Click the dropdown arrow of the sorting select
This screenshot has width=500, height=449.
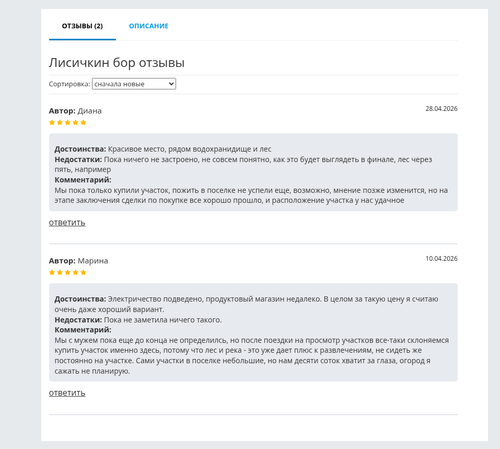tap(171, 84)
